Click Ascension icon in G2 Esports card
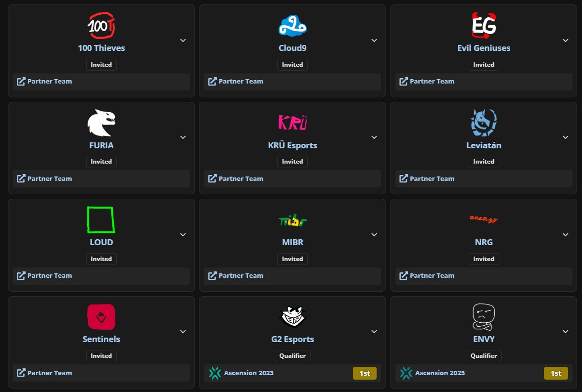 215,373
